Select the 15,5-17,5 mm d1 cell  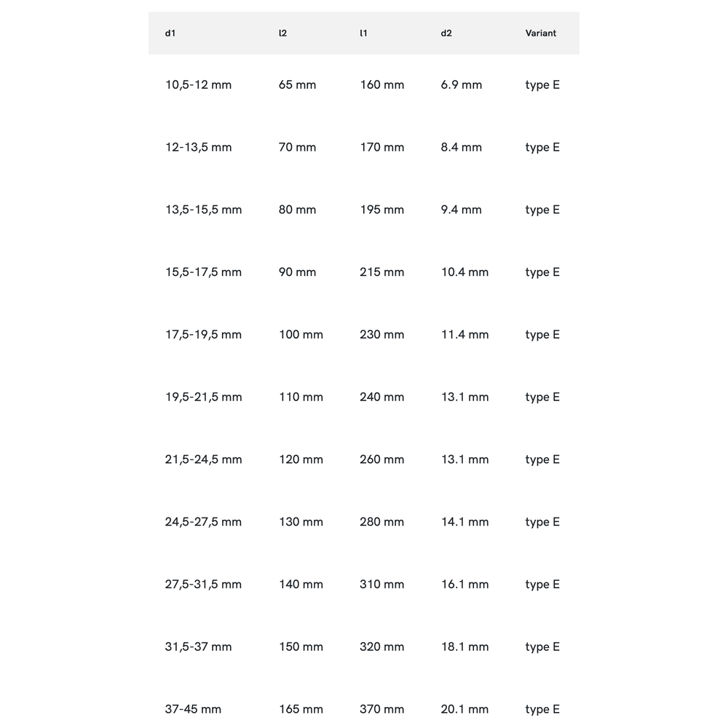tap(203, 272)
